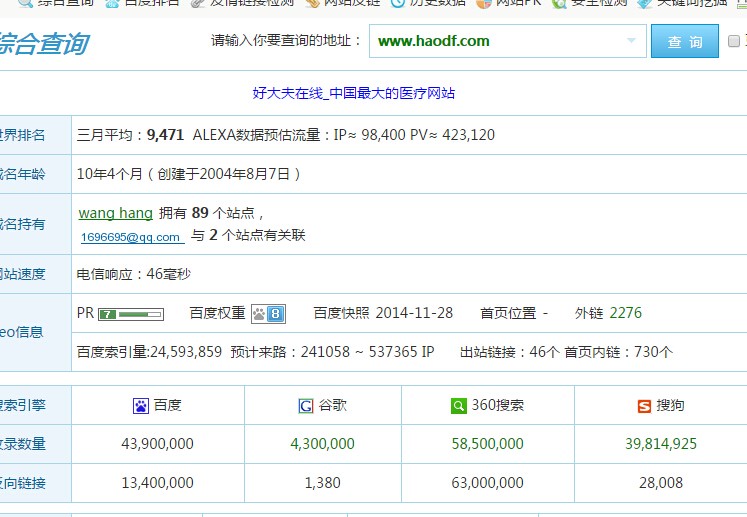Select the domain age text 10年4个月
The height and width of the screenshot is (517, 747).
coord(110,174)
